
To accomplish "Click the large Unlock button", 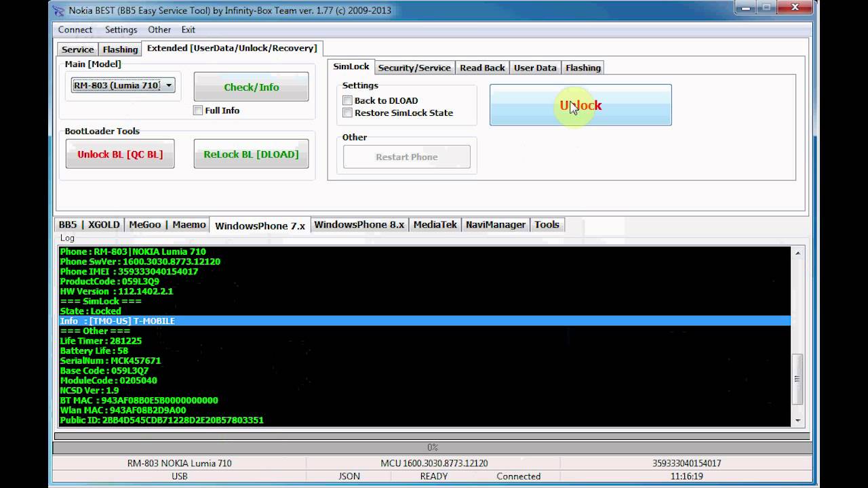I will [x=580, y=105].
